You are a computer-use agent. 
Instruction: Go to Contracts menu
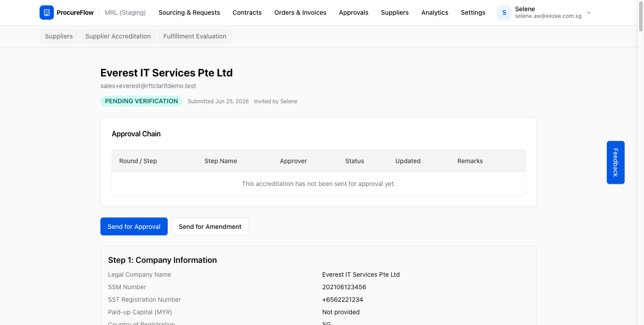click(x=247, y=13)
